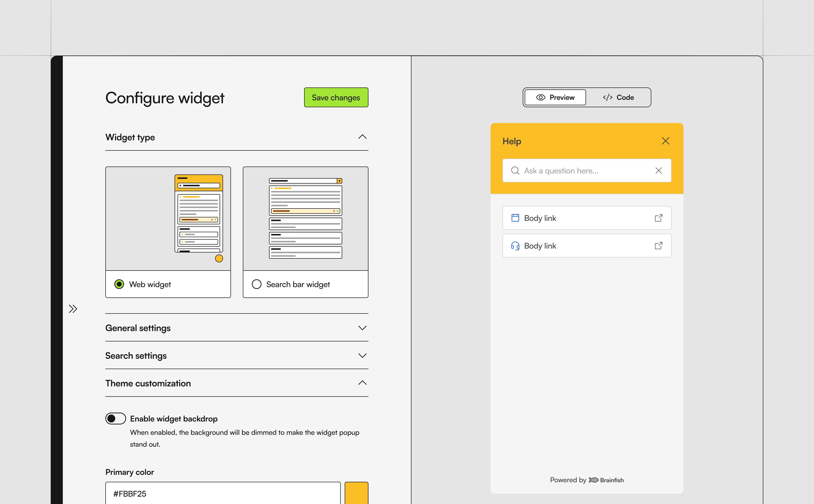
Task: Click the Save changes button
Action: 336,97
